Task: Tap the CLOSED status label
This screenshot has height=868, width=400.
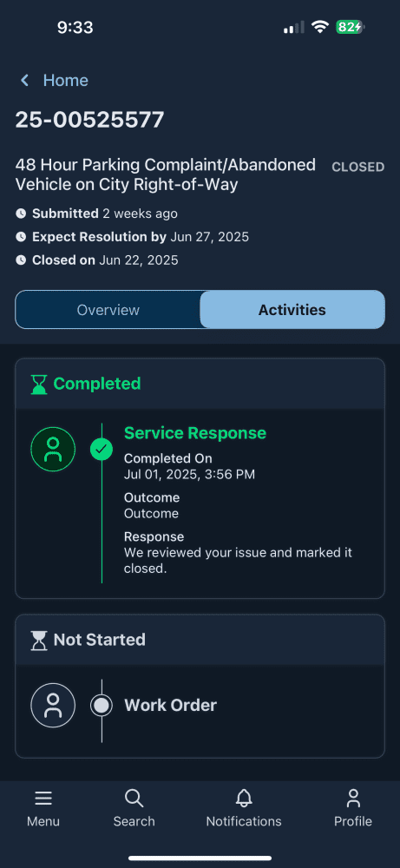Action: click(x=358, y=168)
